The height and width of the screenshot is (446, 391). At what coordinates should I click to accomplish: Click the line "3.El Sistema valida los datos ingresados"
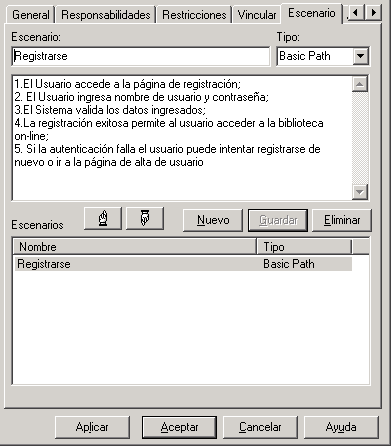[110, 110]
